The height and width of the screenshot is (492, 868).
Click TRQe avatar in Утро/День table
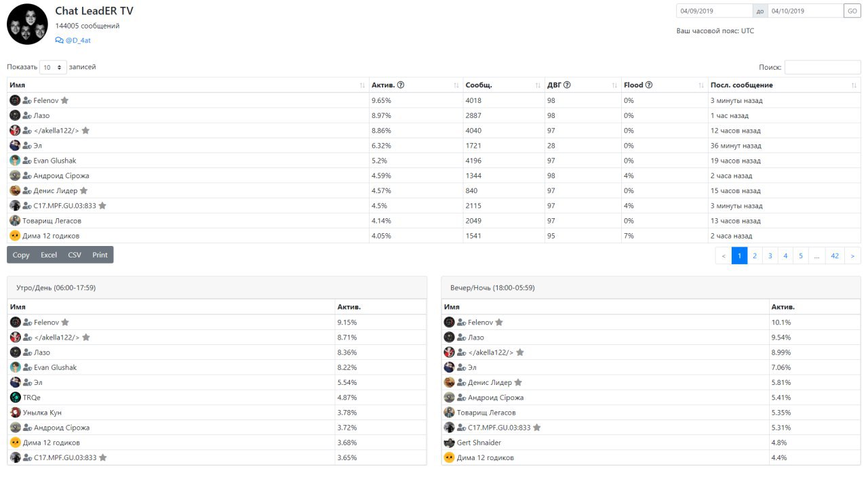coord(15,397)
